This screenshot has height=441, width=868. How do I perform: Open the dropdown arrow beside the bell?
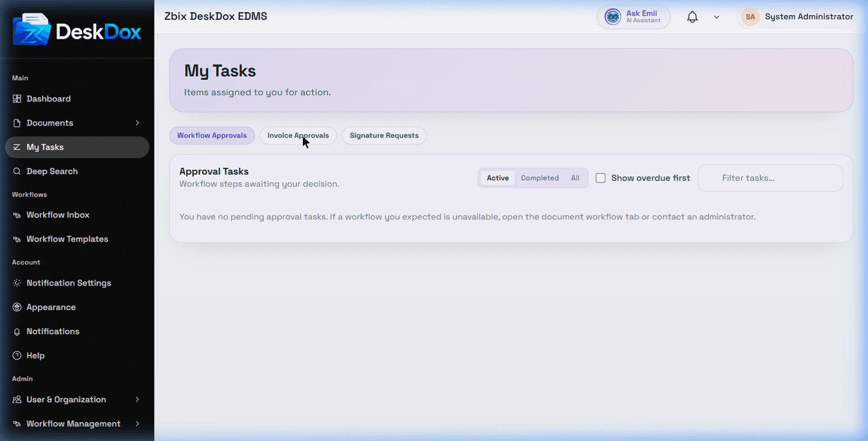[716, 17]
